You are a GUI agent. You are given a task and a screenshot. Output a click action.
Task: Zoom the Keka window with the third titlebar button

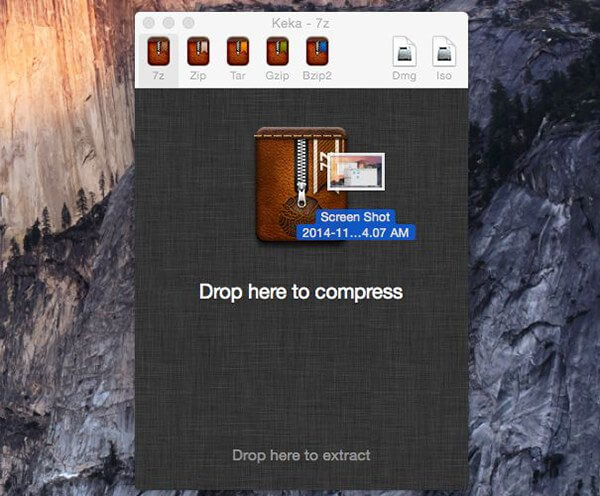(188, 22)
